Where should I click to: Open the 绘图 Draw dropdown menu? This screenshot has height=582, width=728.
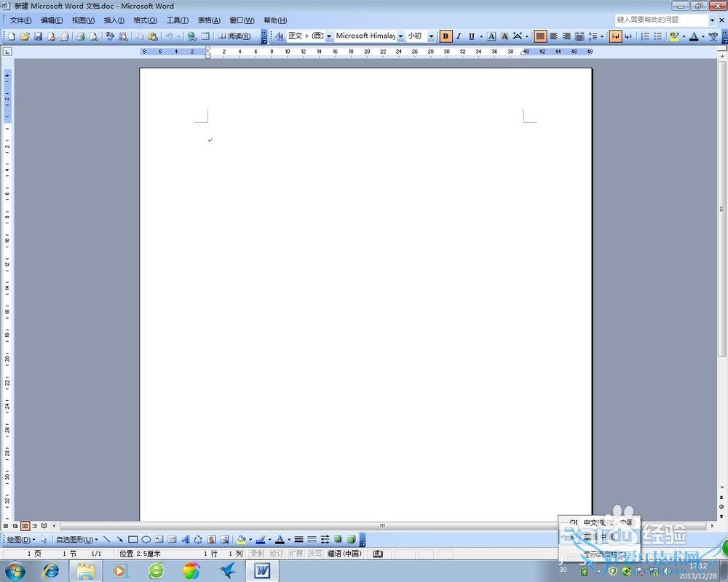[x=21, y=539]
